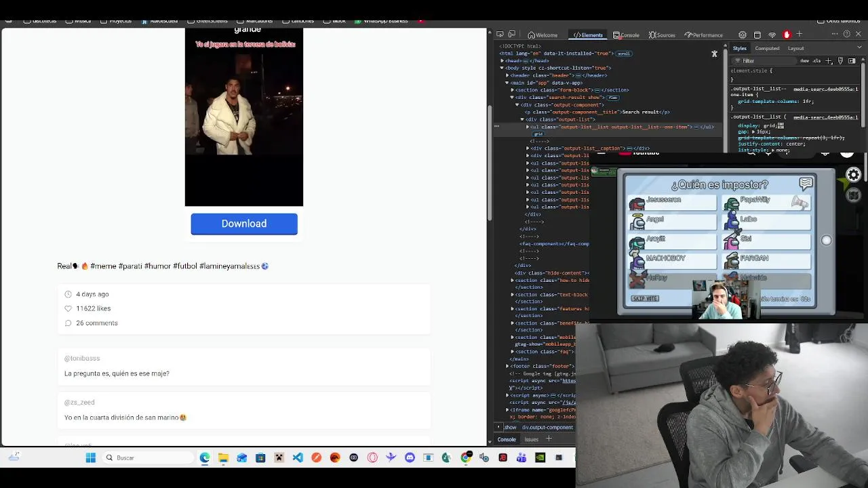Expand the chevron for more style panes
The width and height of the screenshot is (868, 488).
coord(858,48)
